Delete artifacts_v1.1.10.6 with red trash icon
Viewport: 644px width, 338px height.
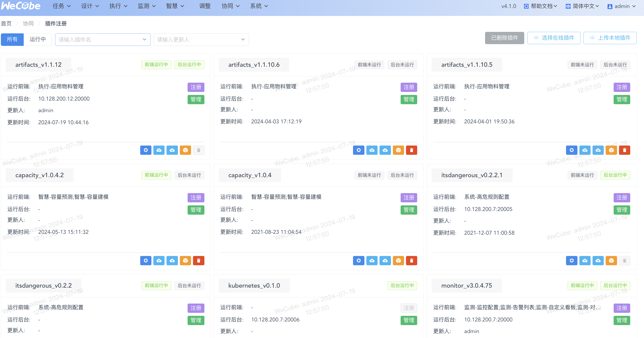tap(412, 150)
